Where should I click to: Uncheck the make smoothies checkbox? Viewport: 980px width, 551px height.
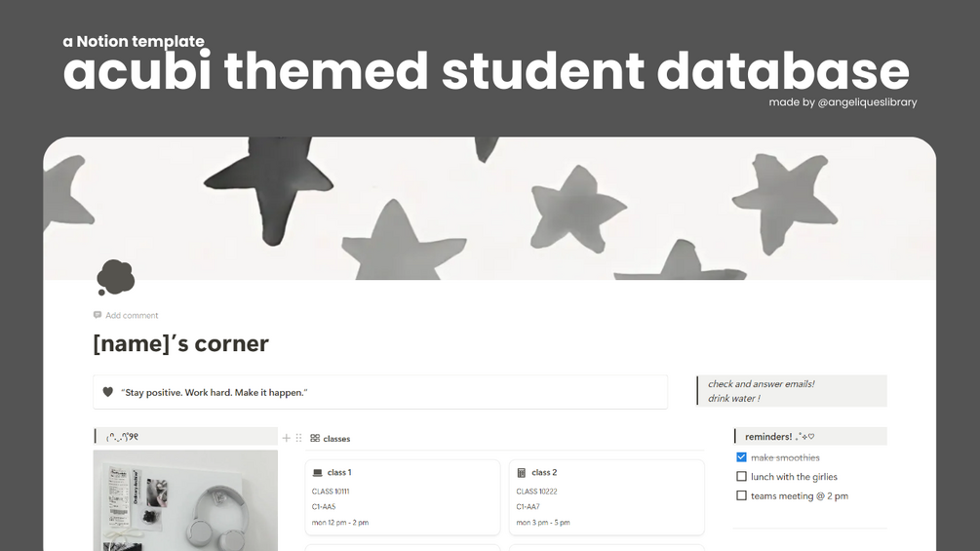pos(741,457)
